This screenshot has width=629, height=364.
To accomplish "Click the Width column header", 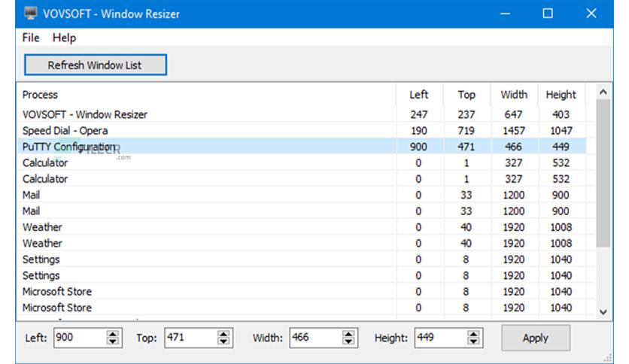I will click(x=514, y=95).
